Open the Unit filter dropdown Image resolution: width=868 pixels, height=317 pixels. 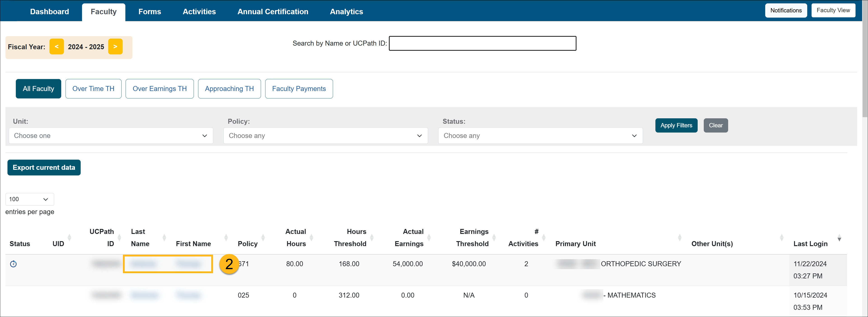tap(111, 136)
